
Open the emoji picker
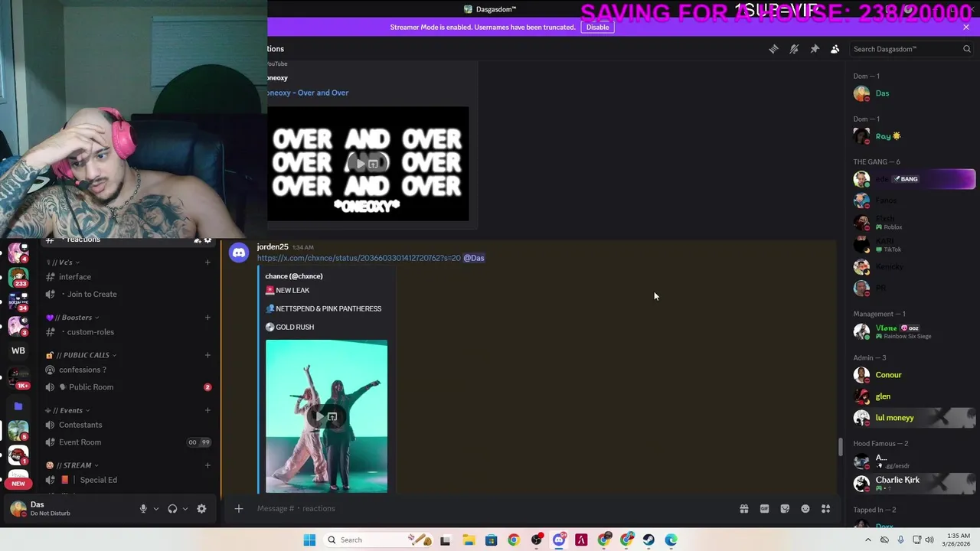point(805,509)
